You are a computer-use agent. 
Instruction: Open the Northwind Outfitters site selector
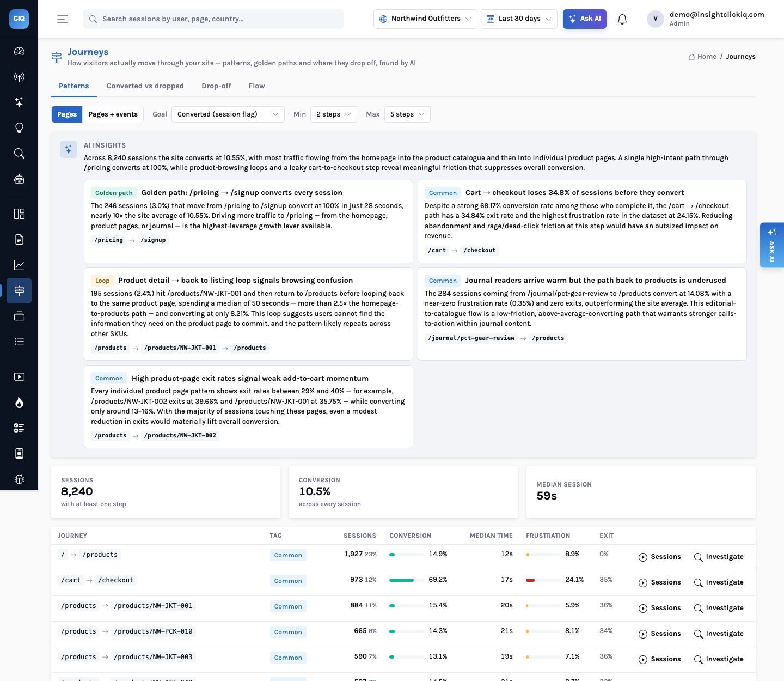click(x=425, y=19)
